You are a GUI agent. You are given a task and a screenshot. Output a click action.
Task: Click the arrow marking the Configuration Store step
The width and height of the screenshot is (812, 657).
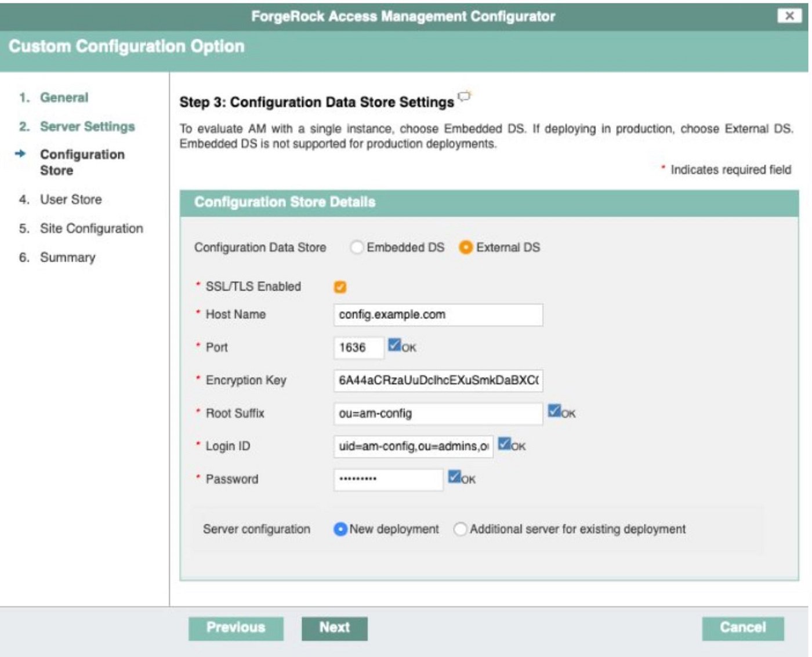(21, 154)
